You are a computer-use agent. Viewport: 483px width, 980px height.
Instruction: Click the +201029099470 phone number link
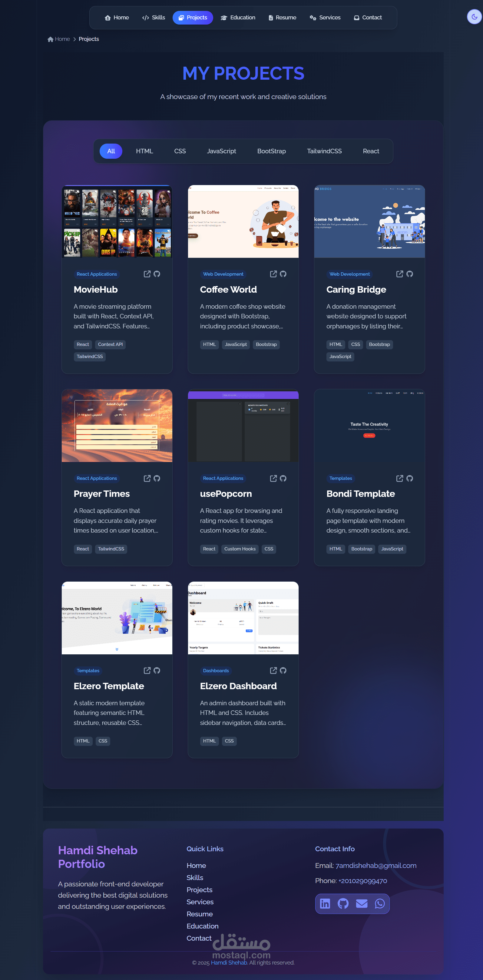363,881
